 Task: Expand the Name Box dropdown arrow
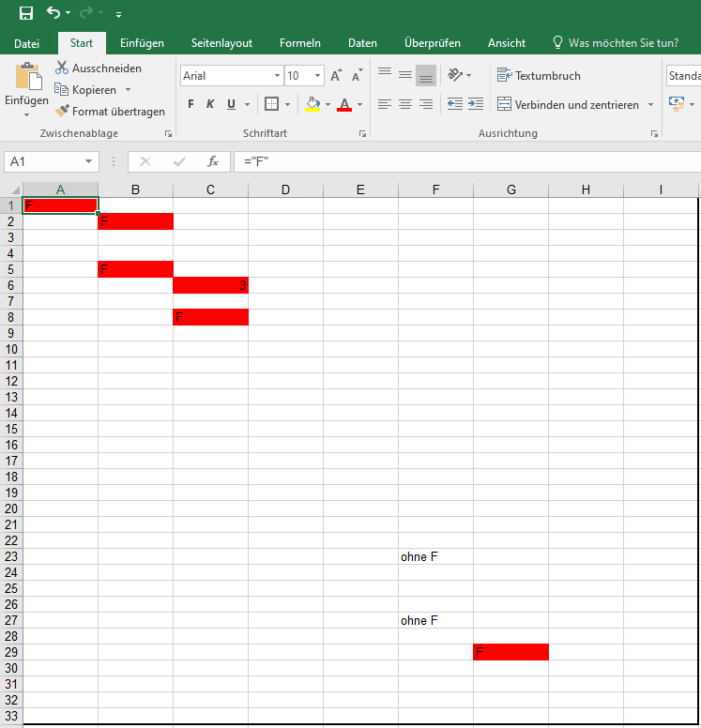[x=88, y=161]
